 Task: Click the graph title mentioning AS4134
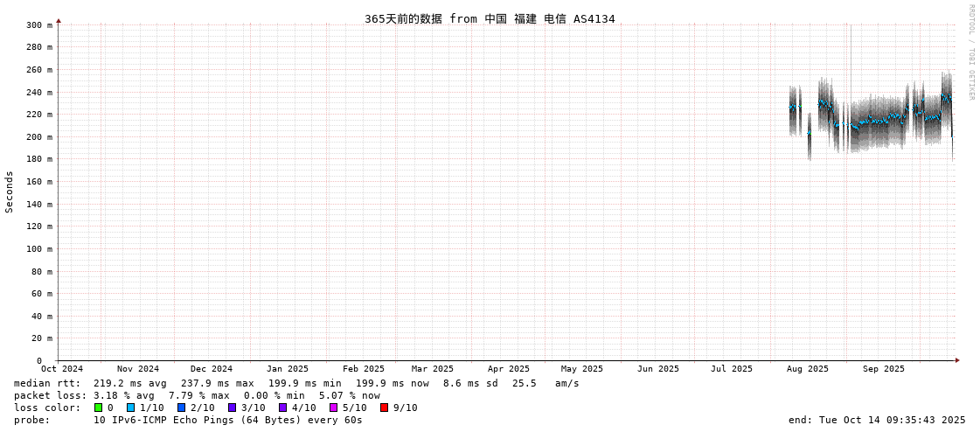click(490, 18)
